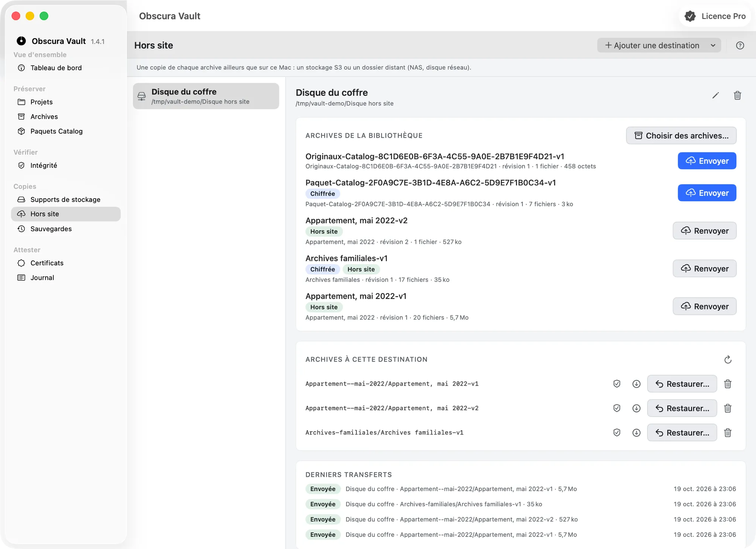
Task: Verify integrity of Archives familiales-v1 remote archive
Action: point(617,433)
